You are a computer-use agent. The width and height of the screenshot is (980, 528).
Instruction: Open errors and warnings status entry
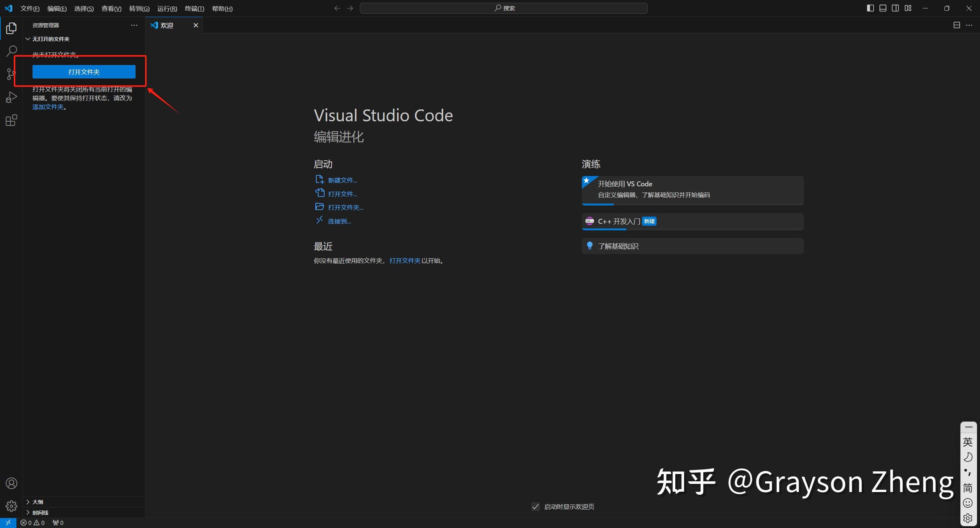[x=33, y=523]
